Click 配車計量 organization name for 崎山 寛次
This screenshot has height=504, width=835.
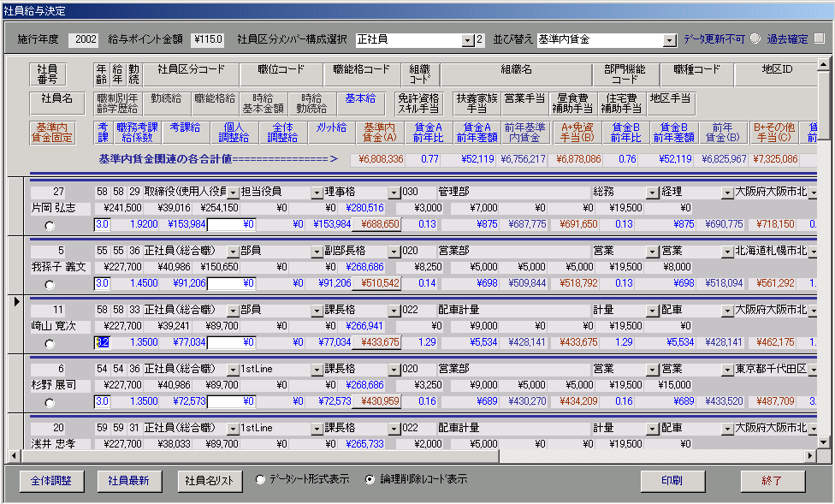[459, 310]
